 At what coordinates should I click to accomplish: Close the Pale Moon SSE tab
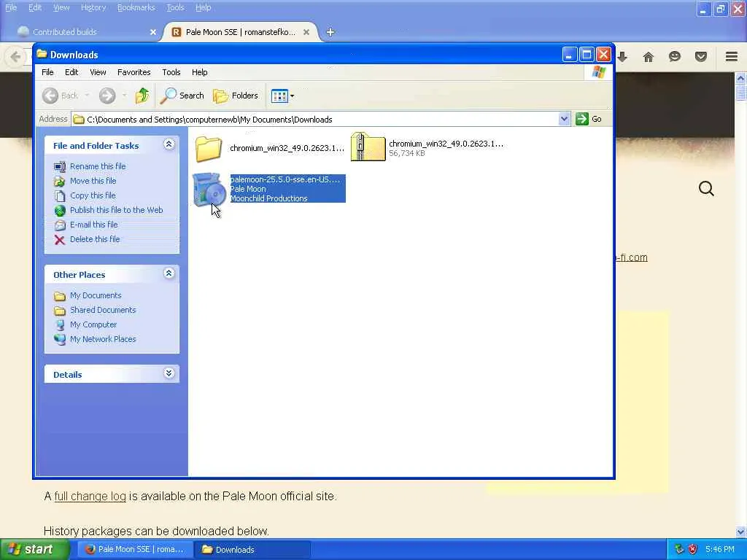[x=306, y=32]
